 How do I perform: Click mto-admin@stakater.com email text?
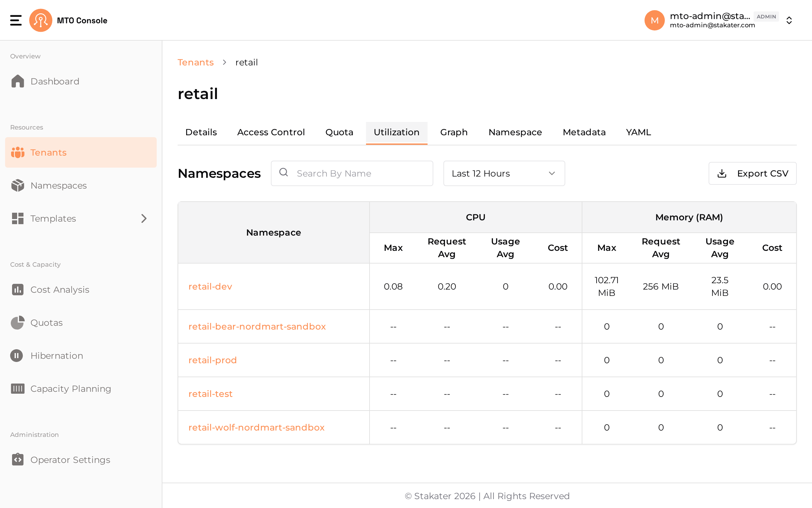pos(712,25)
